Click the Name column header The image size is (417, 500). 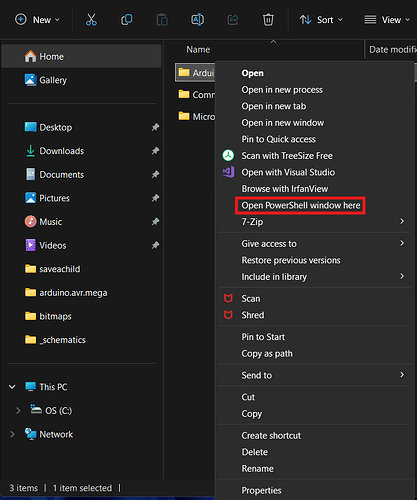(198, 50)
